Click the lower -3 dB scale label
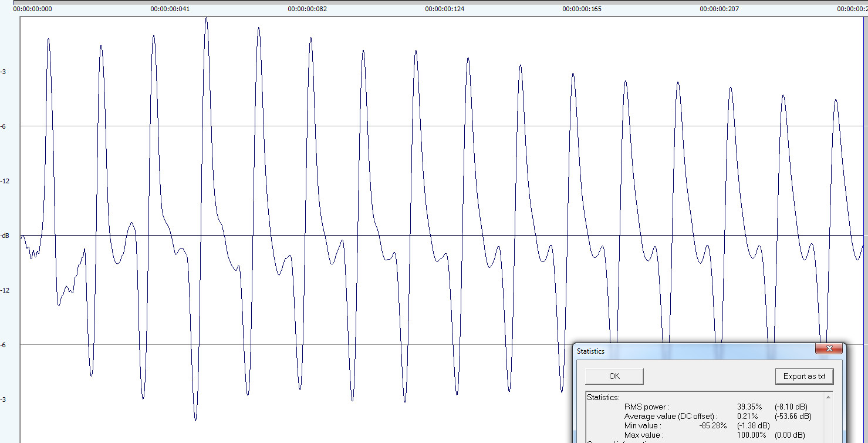The image size is (868, 443). (4, 400)
